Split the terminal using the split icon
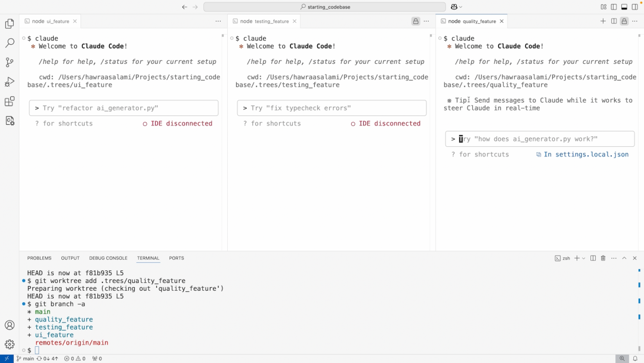Screen dimensions: 644x363 click(x=593, y=258)
